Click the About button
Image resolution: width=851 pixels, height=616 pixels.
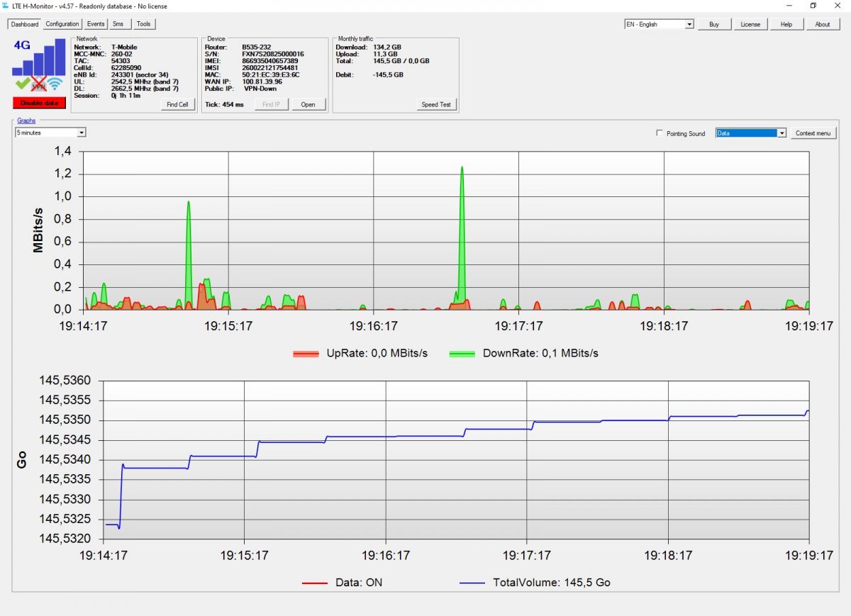(x=823, y=24)
